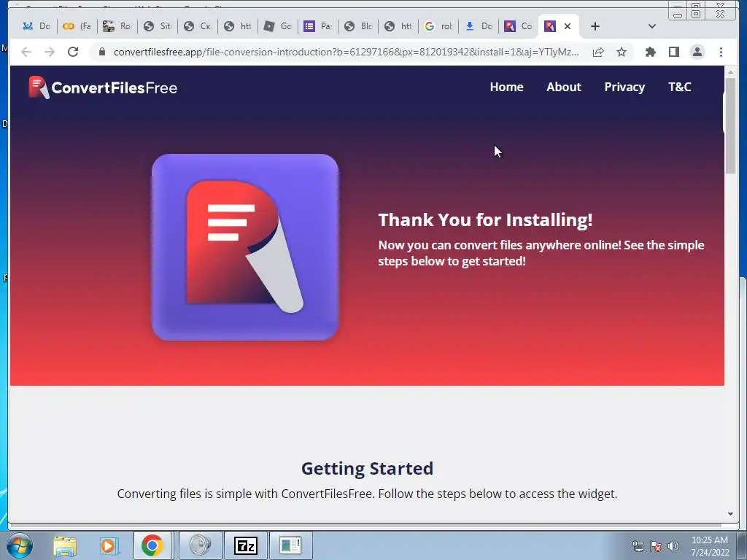Open the Privacy navigation link
This screenshot has height=560, width=747.
coord(624,87)
